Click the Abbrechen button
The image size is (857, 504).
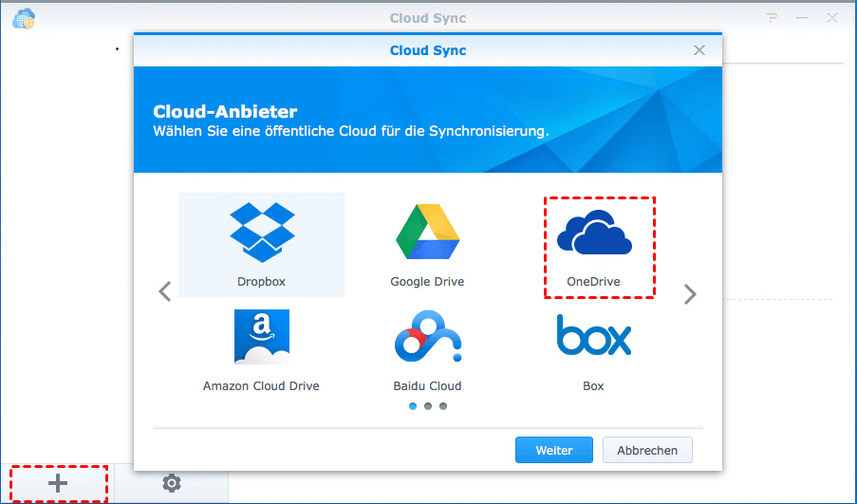tap(647, 450)
